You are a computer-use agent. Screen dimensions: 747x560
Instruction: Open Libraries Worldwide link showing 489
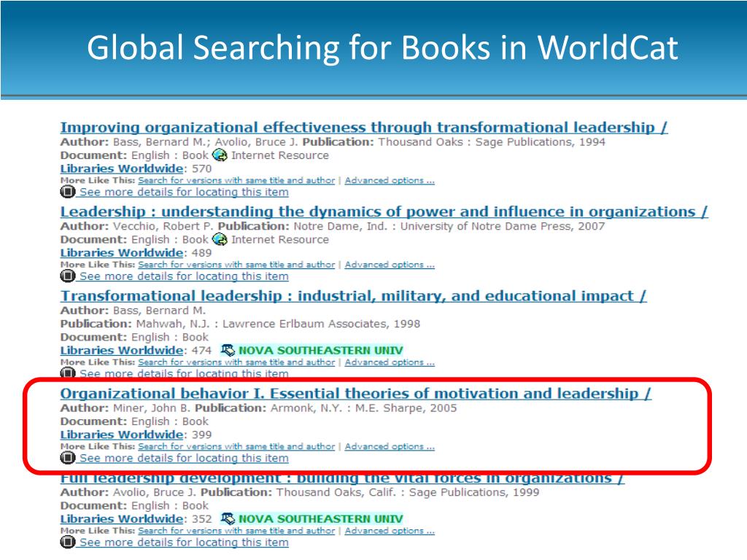tap(122, 253)
